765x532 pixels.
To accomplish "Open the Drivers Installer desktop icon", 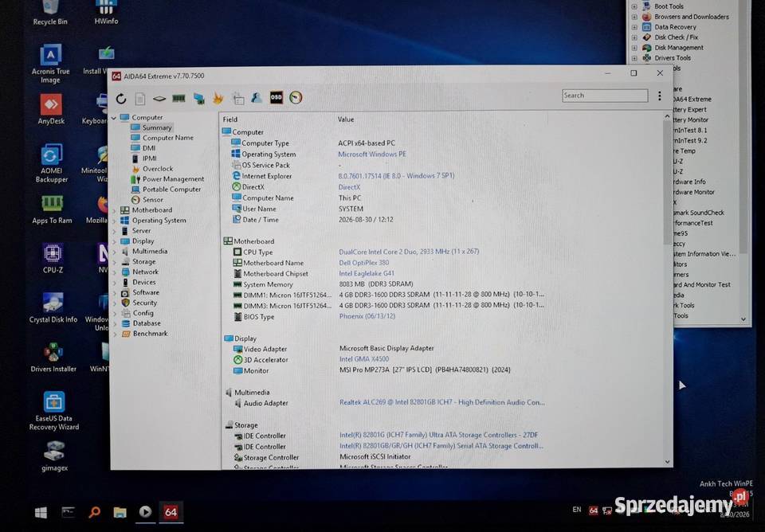I will tap(53, 358).
